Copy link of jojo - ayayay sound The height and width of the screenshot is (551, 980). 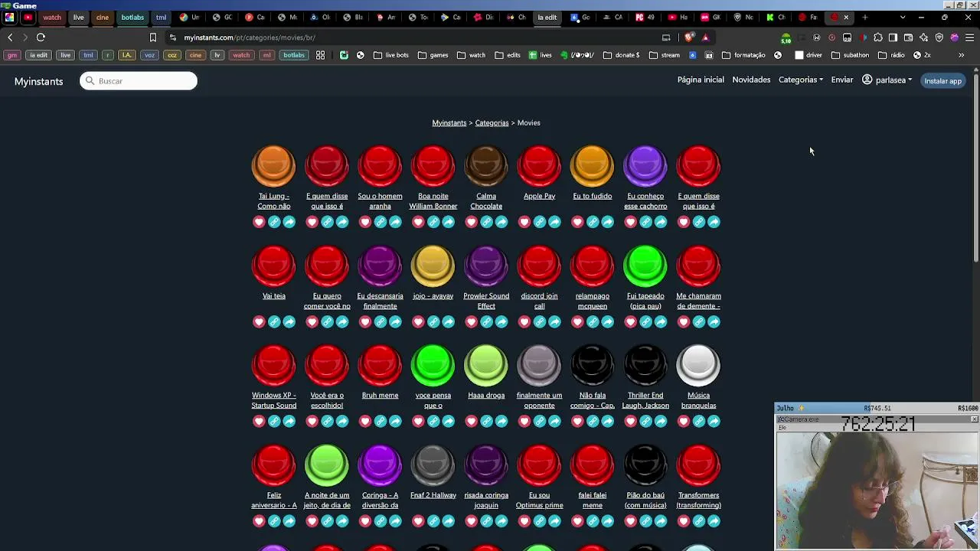coord(433,321)
